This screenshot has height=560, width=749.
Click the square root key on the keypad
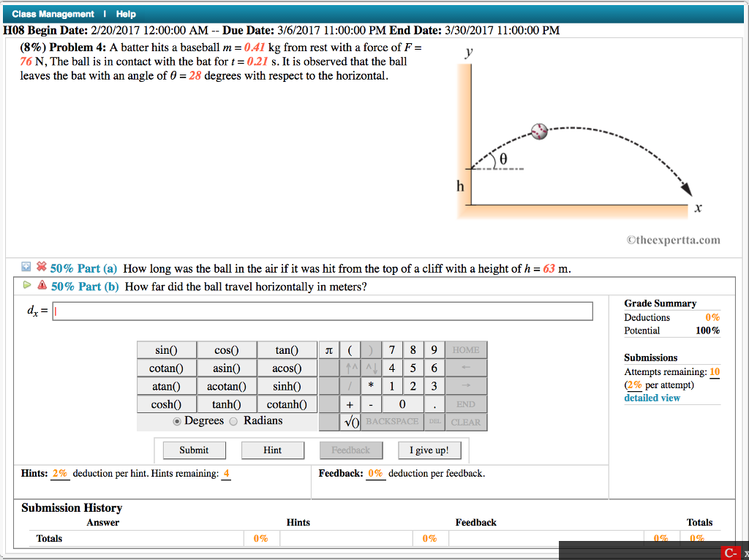tap(350, 422)
